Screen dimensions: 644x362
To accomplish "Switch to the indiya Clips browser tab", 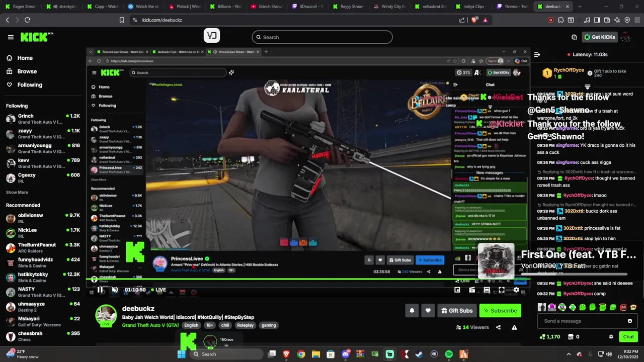I will 471,7.
